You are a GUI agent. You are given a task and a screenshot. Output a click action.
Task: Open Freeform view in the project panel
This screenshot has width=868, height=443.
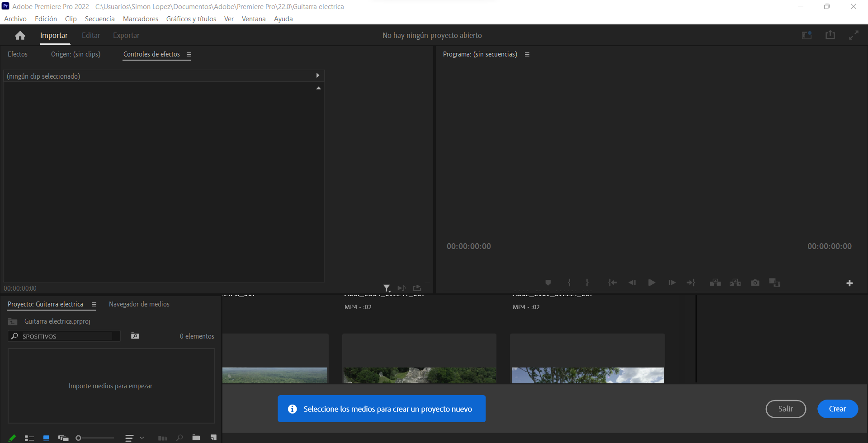click(63, 438)
